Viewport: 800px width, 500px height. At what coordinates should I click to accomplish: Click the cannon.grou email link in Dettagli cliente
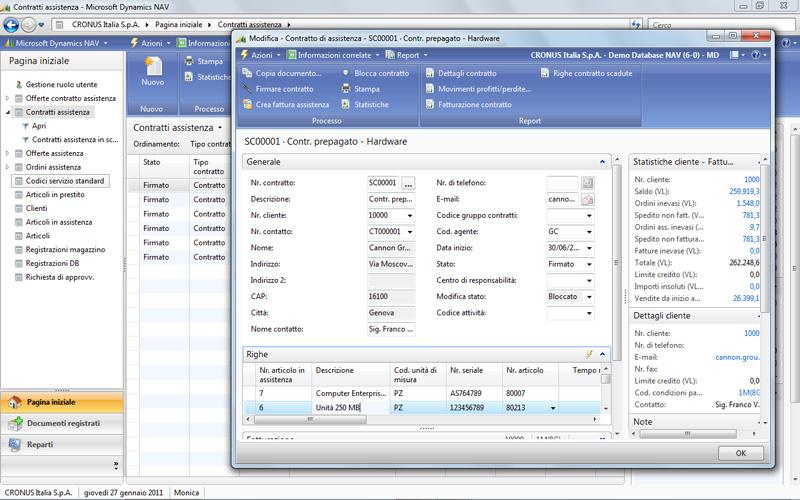click(x=737, y=357)
